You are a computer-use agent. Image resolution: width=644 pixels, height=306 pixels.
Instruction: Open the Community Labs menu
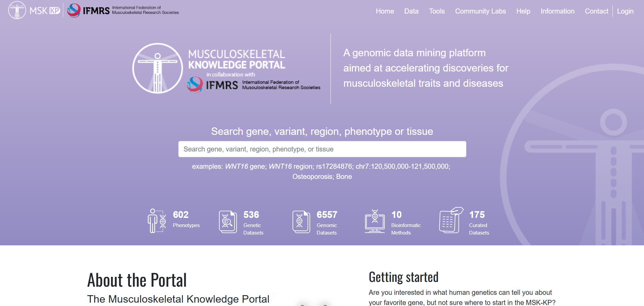(480, 11)
